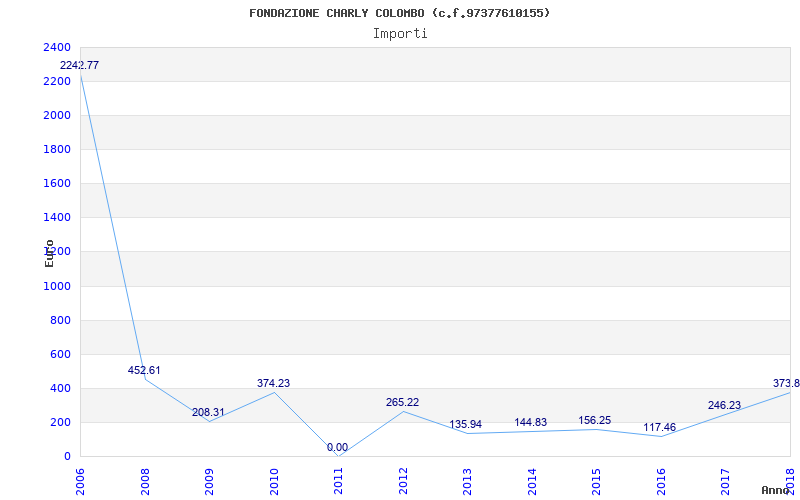Click the Euro y-axis title
Screen dimensions: 800x500
[x=49, y=253]
